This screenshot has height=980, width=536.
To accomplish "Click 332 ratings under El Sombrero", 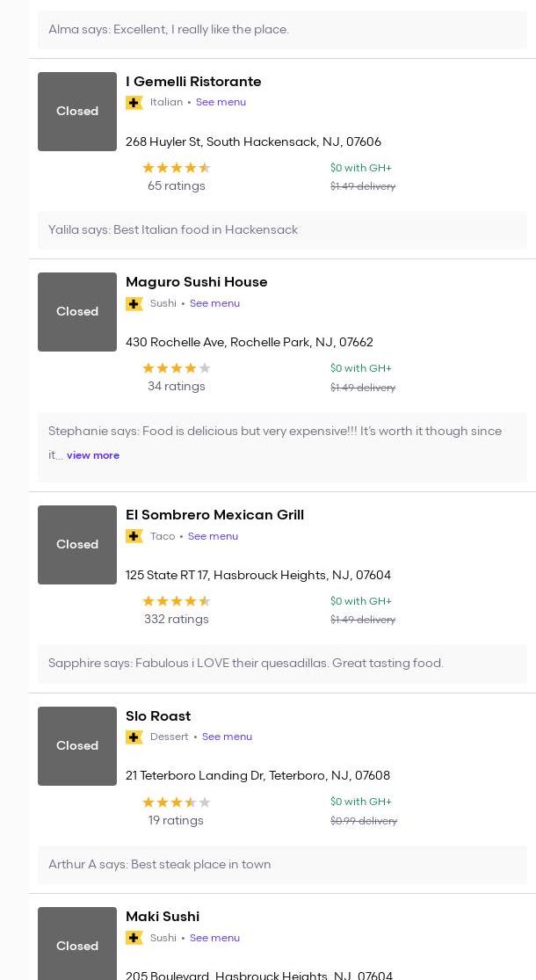I will pos(177,620).
